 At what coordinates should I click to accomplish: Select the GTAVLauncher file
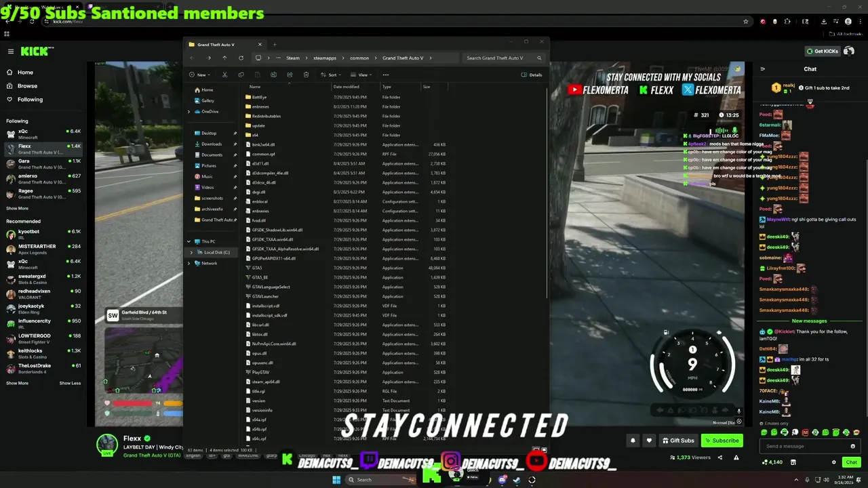coord(265,296)
